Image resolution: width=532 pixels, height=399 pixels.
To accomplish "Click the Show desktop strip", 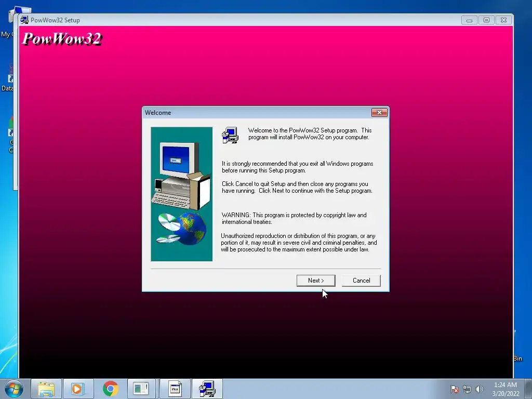I will click(x=528, y=389).
